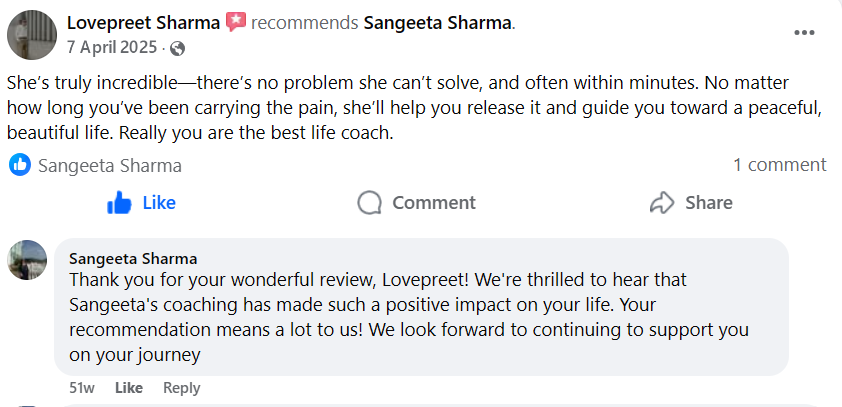Click the 7 April 2025 timestamp

(x=112, y=48)
